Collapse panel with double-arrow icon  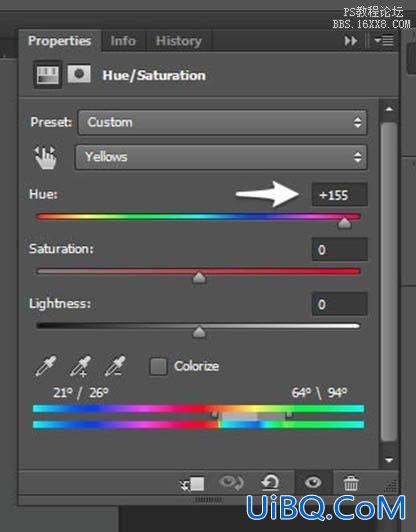tap(351, 41)
